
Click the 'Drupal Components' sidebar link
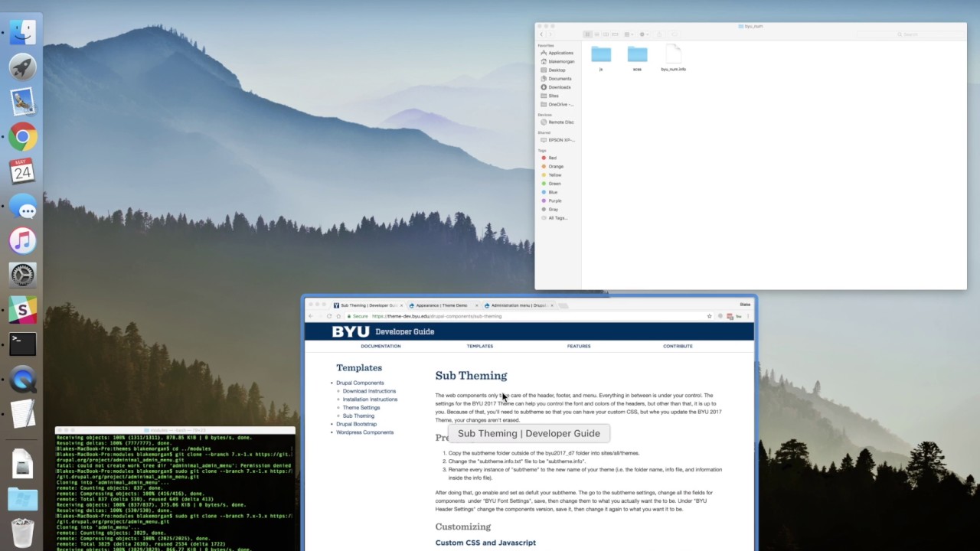tap(360, 383)
